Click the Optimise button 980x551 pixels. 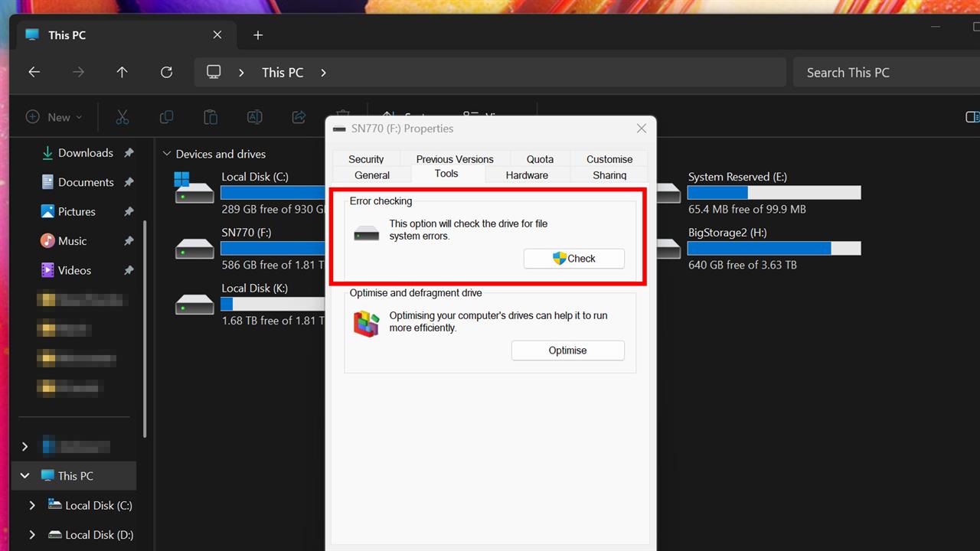[568, 350]
